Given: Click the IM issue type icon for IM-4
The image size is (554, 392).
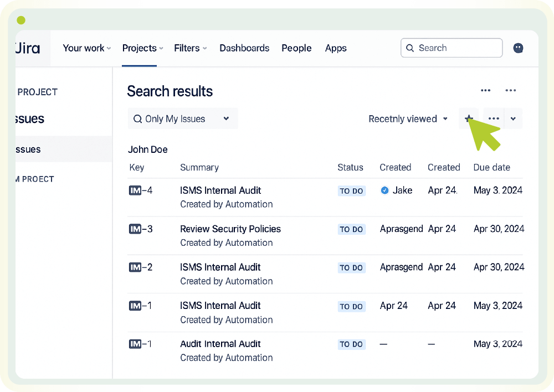Looking at the screenshot, I should pos(135,190).
